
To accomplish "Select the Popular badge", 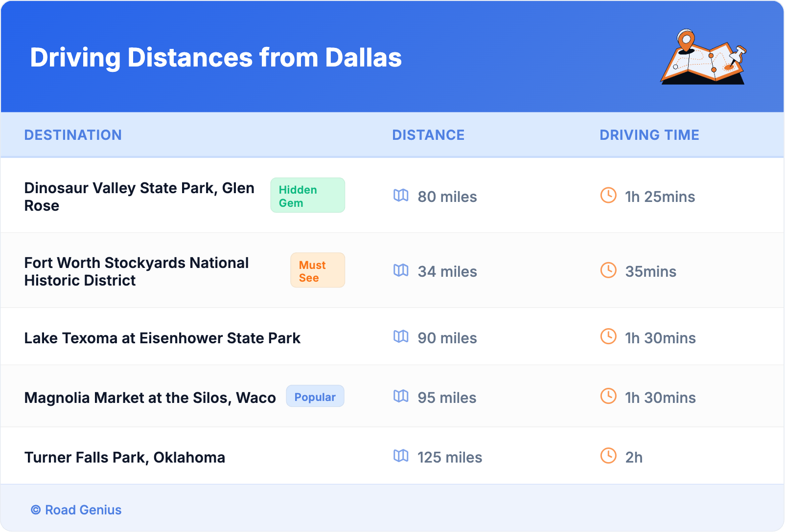I will [315, 397].
